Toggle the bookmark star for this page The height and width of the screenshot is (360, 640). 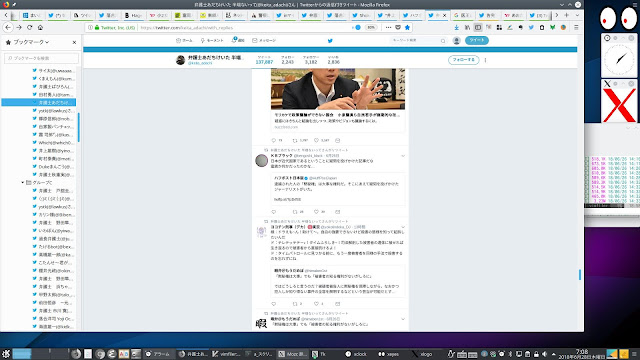click(407, 27)
